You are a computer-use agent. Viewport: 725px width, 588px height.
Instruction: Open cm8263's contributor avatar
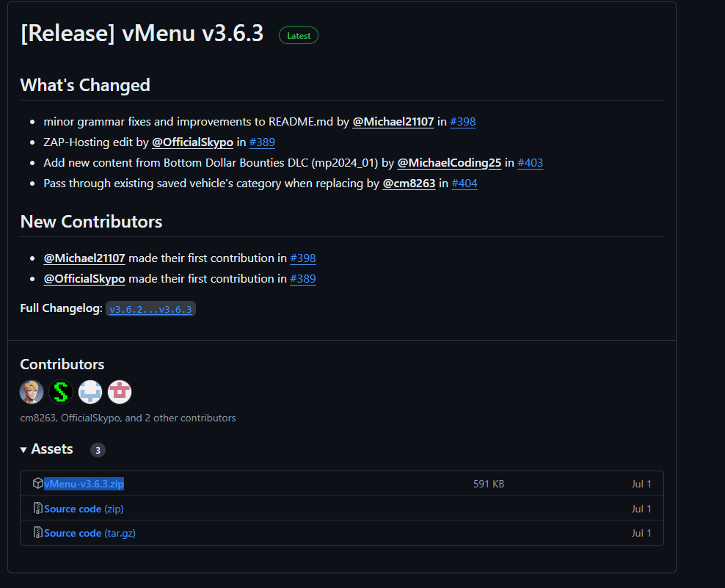(x=31, y=391)
